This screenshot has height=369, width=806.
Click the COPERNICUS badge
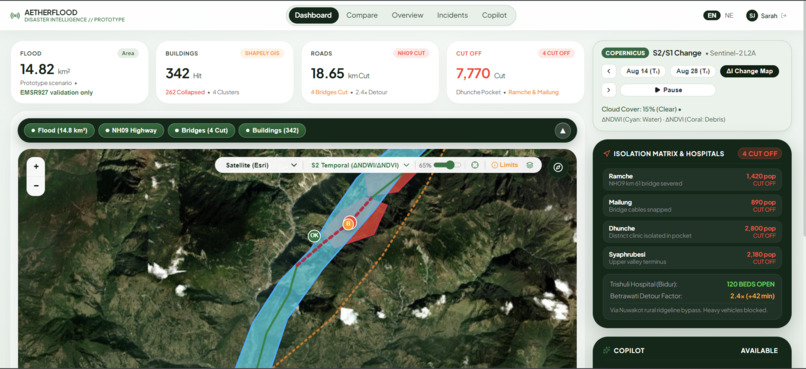625,53
